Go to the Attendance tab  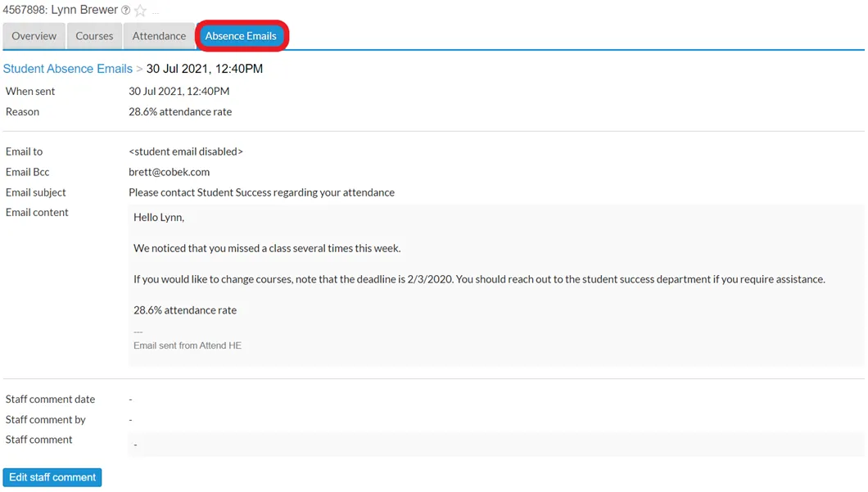click(x=159, y=36)
